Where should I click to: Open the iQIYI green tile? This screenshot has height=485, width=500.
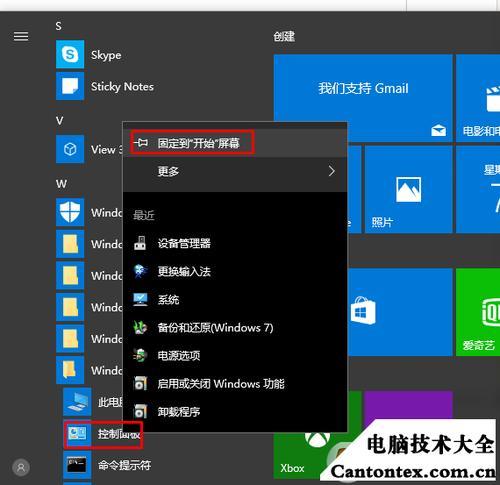478,312
